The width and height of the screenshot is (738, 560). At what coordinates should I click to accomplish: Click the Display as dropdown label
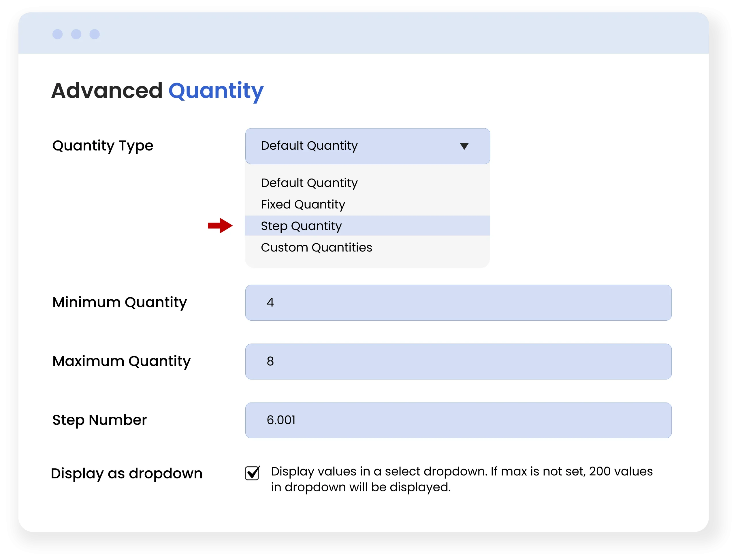point(127,473)
